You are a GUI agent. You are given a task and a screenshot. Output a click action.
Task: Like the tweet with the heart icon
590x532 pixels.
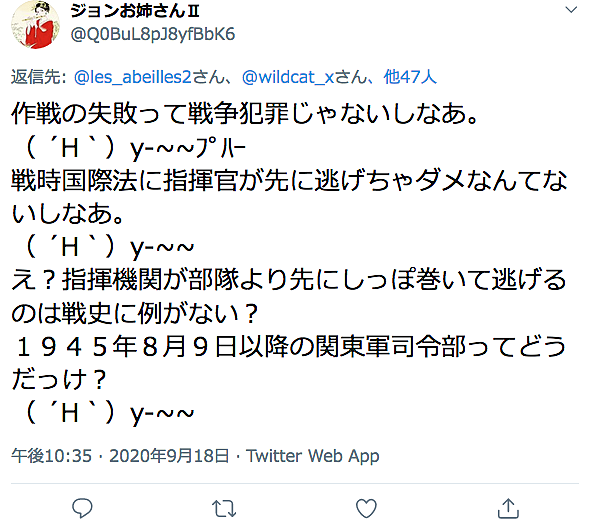click(x=366, y=508)
